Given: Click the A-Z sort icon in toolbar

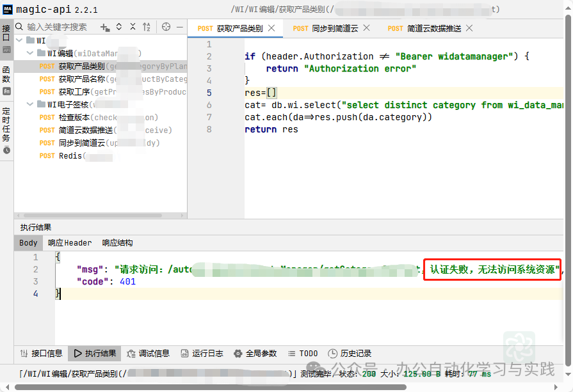Looking at the screenshot, I should 146,27.
